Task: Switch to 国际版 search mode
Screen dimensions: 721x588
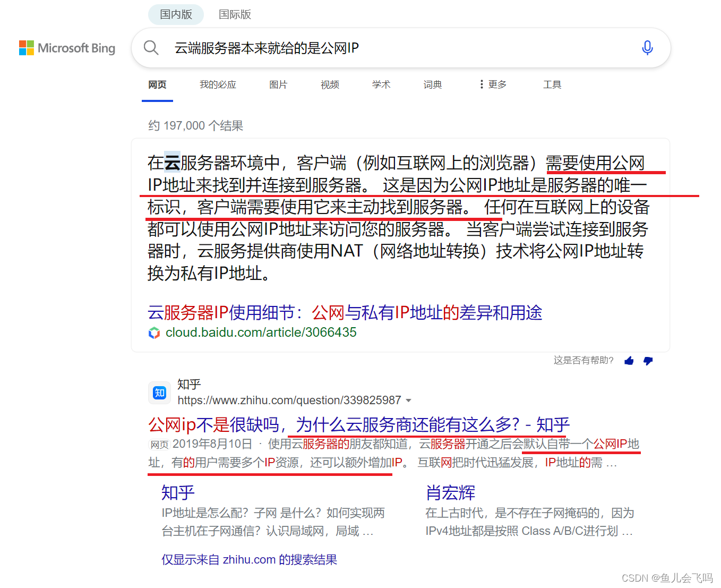Action: point(235,14)
